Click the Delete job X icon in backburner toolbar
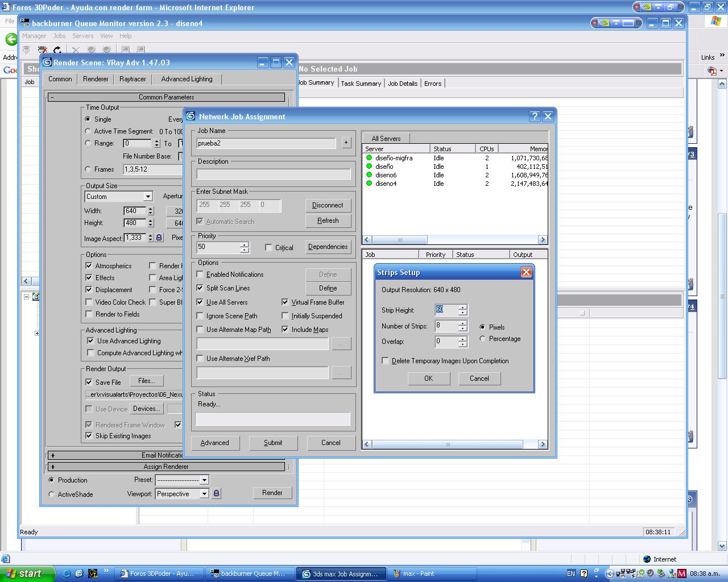Screen dimensions: 728x582 pyautogui.click(x=76, y=50)
